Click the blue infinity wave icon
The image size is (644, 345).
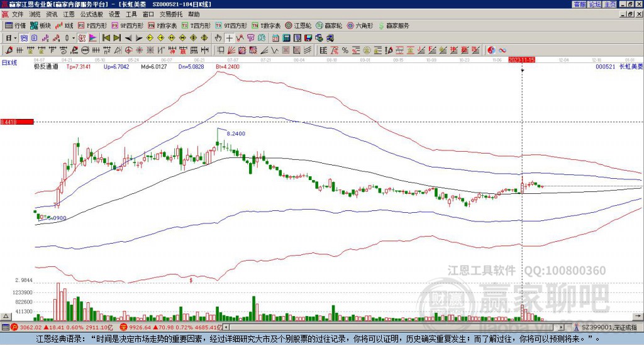(x=502, y=50)
